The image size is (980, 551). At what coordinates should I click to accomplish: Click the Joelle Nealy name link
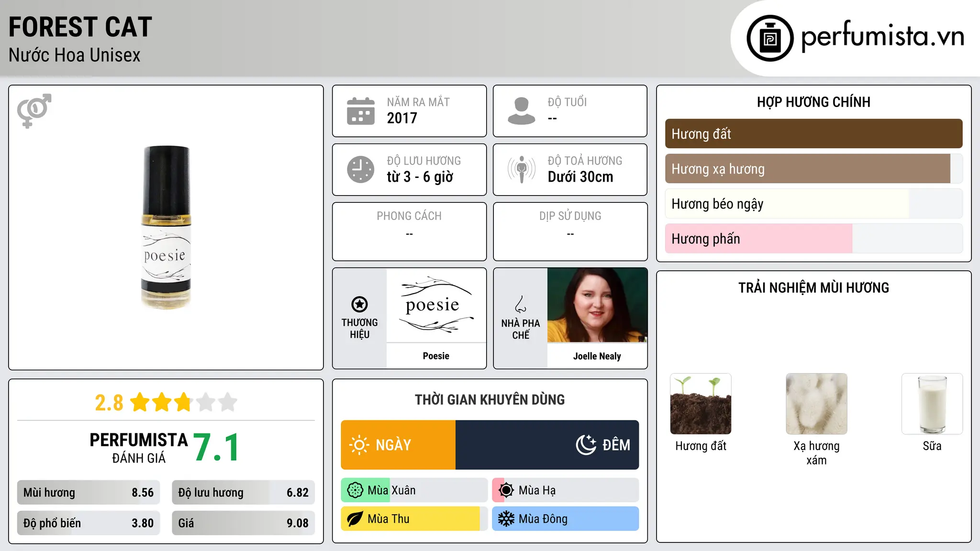597,356
